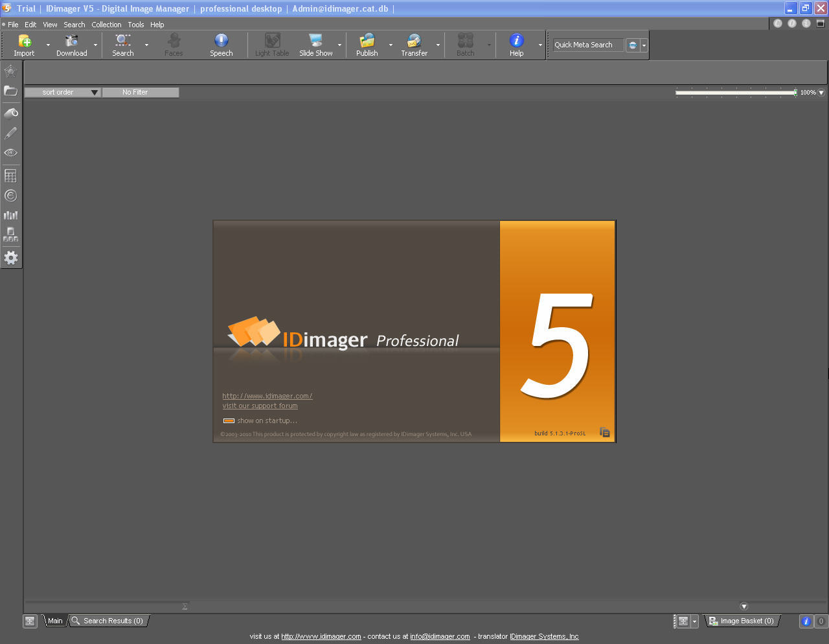Expand the Help dropdown arrow
The width and height of the screenshot is (829, 644).
[x=540, y=45]
